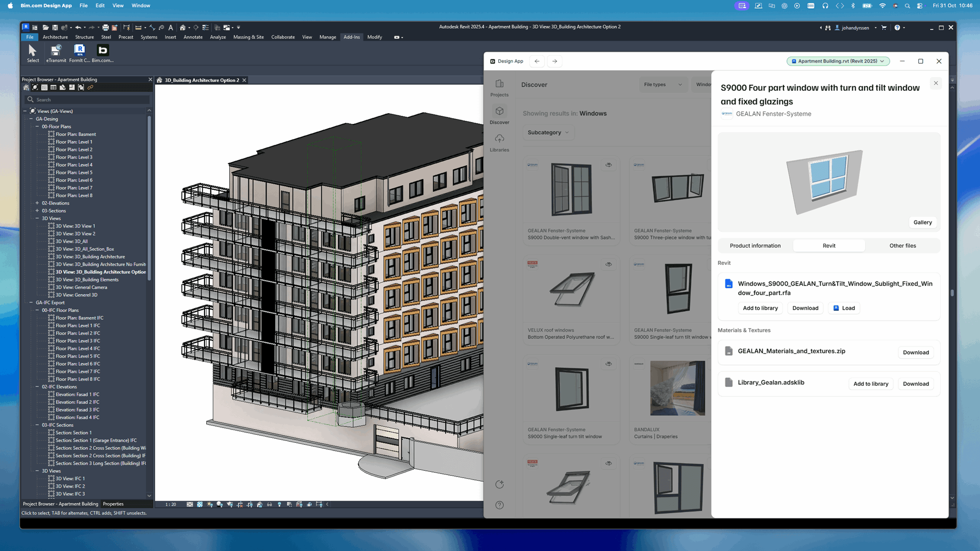Screen dimensions: 980x551
Task: Load the four part window family into Revit
Action: point(844,308)
